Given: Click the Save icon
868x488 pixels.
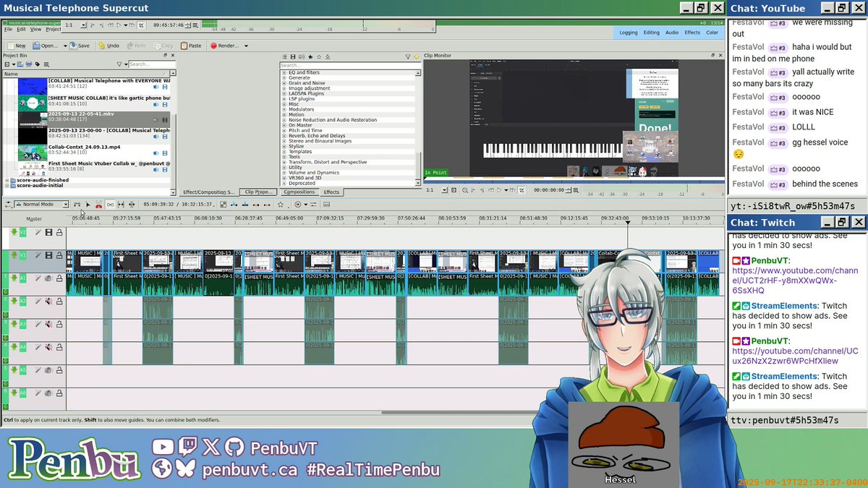Looking at the screenshot, I should pos(73,46).
